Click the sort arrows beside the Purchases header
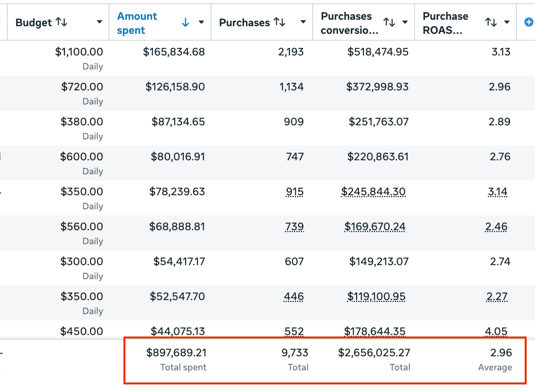 coord(280,22)
